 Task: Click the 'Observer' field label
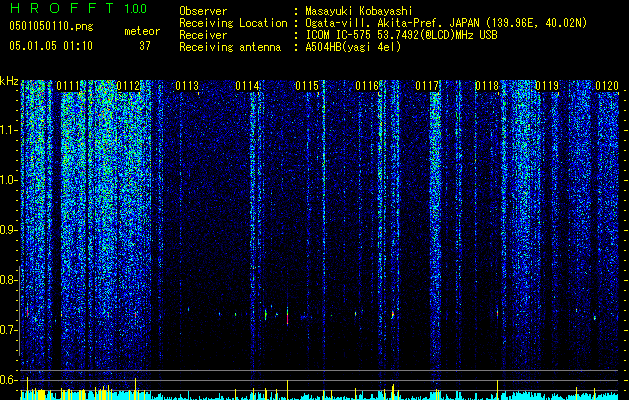coord(203,11)
